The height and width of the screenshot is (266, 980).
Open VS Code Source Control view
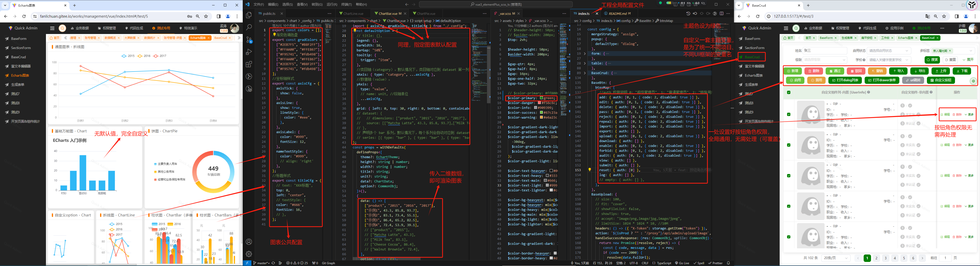tap(249, 39)
